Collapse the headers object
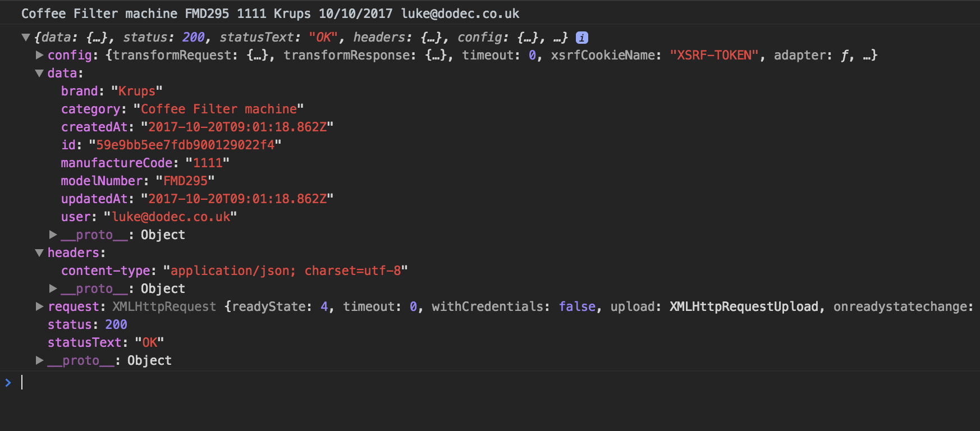980x431 pixels. tap(39, 253)
